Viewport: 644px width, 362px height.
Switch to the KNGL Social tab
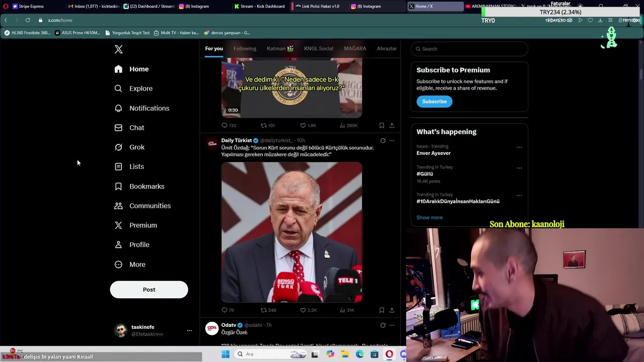click(318, 49)
